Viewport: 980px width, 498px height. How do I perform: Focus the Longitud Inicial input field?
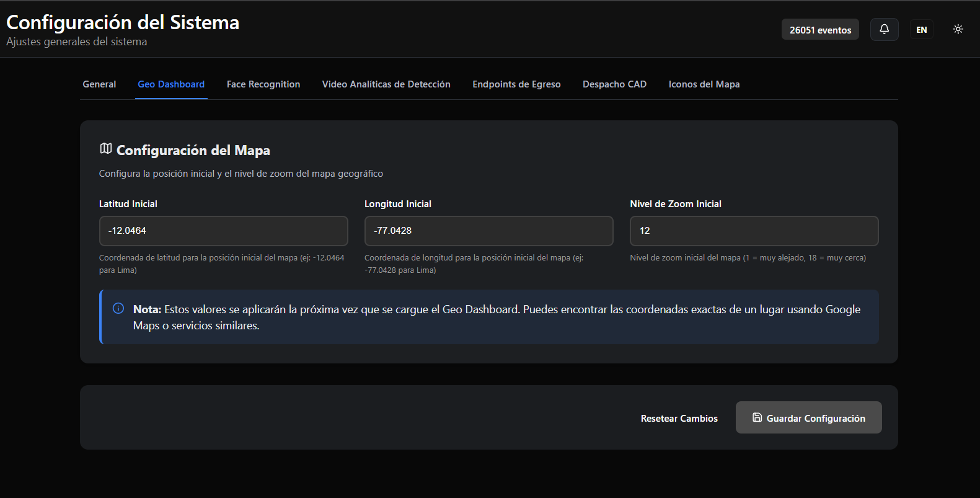tap(489, 231)
